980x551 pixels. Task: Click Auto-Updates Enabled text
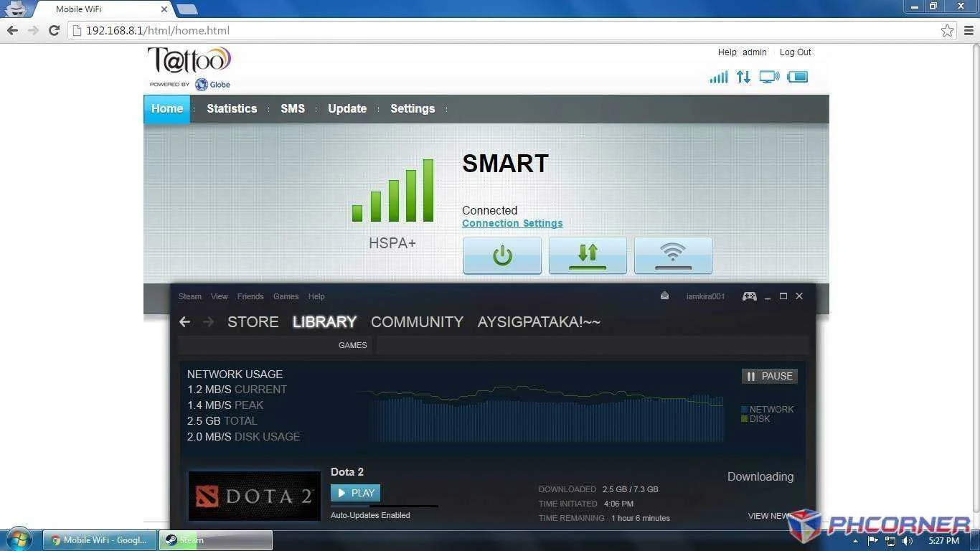click(x=370, y=515)
